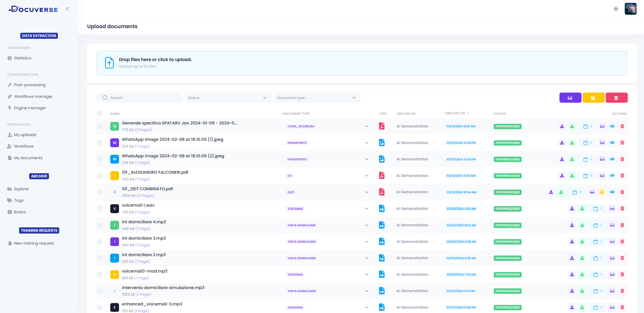Screen dimensions: 644x313
Task: Click the Search documents input field
Action: tap(142, 98)
